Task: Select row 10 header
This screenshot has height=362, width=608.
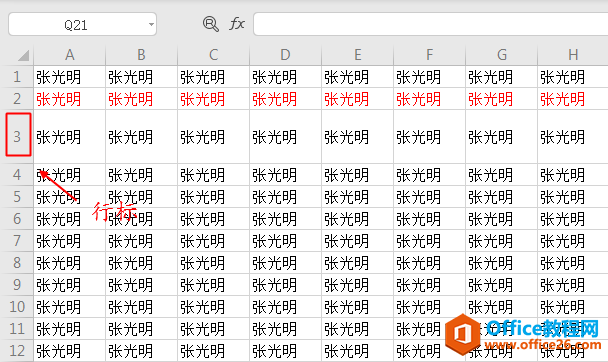Action: [x=17, y=307]
